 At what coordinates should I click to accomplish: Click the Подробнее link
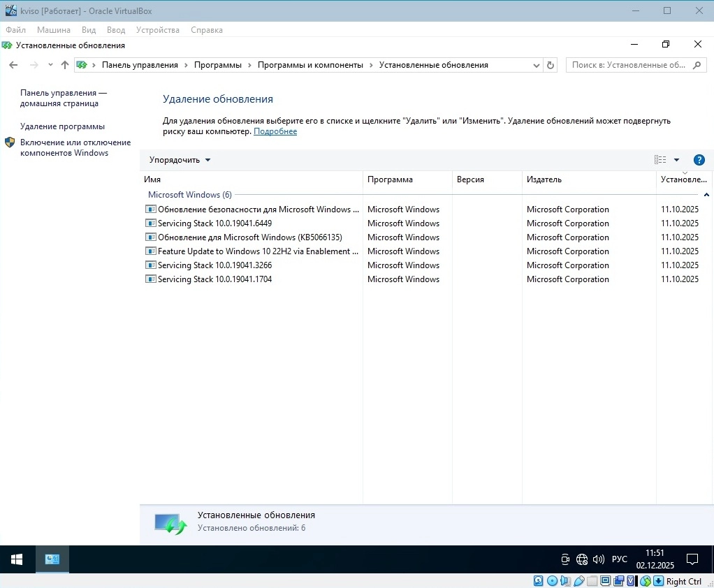click(275, 131)
